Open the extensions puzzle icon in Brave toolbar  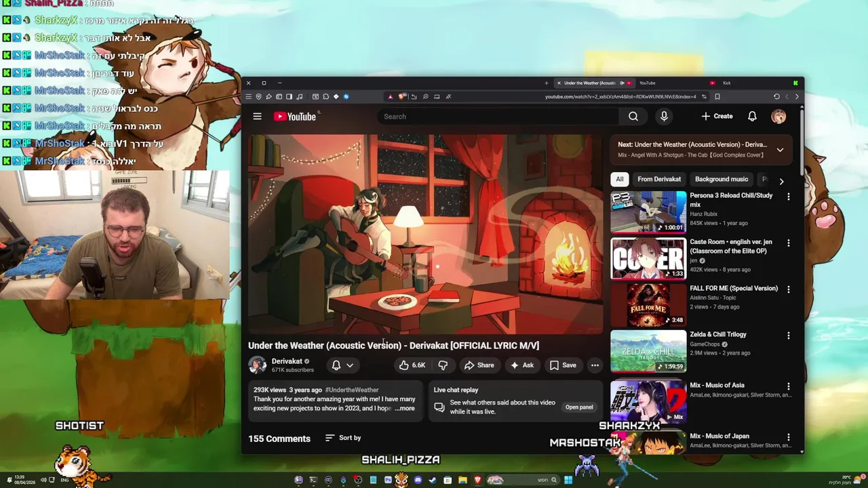point(325,96)
